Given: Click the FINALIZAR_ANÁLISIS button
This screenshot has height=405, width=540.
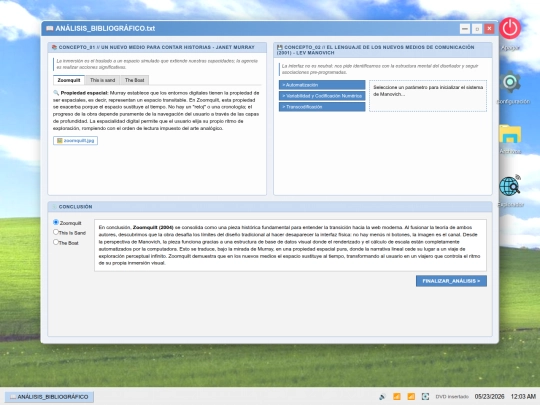Looking at the screenshot, I should point(451,281).
